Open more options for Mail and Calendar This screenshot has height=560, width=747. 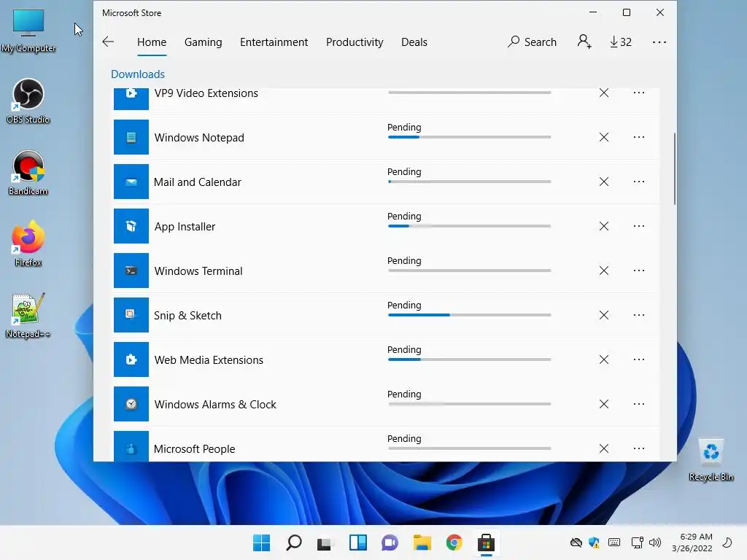pos(639,182)
